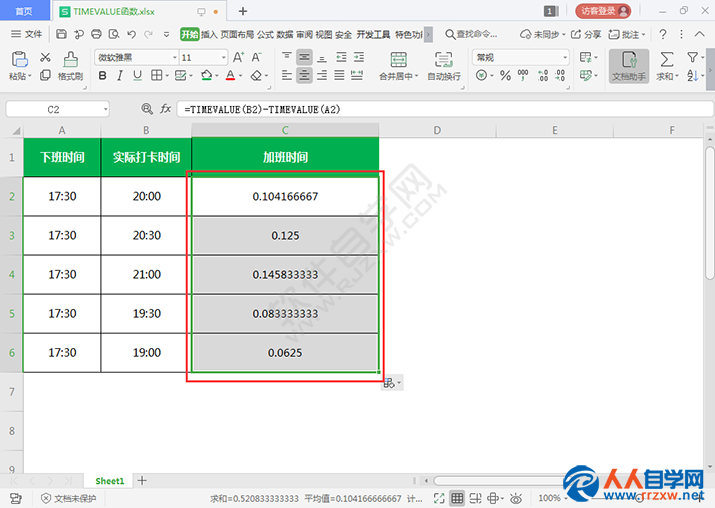715x508 pixels.
Task: Click the guest login button
Action: [x=603, y=10]
